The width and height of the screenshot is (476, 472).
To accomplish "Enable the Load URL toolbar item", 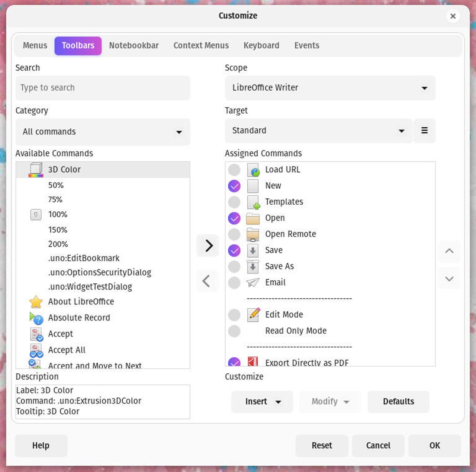I will pos(234,170).
